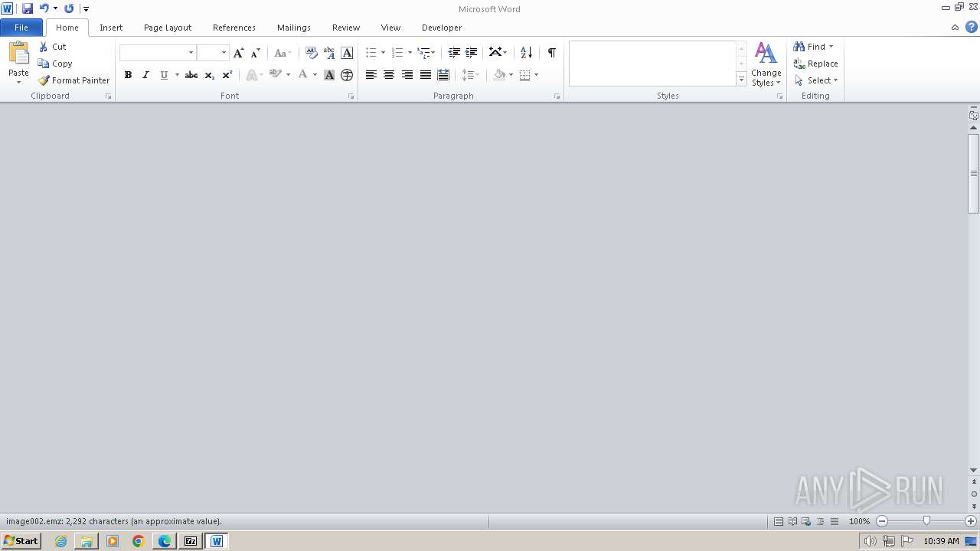Image resolution: width=980 pixels, height=551 pixels.
Task: Click the Save icon in Quick Access Toolbar
Action: (x=28, y=8)
